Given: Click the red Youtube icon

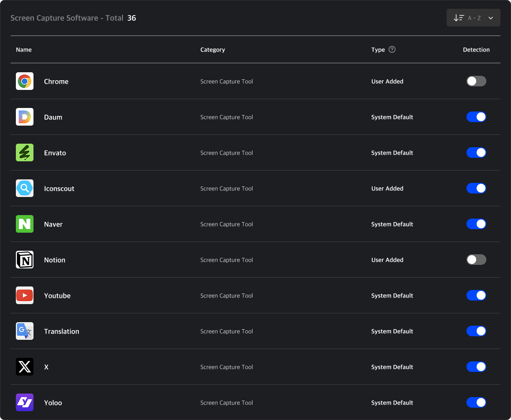Looking at the screenshot, I should coord(25,295).
